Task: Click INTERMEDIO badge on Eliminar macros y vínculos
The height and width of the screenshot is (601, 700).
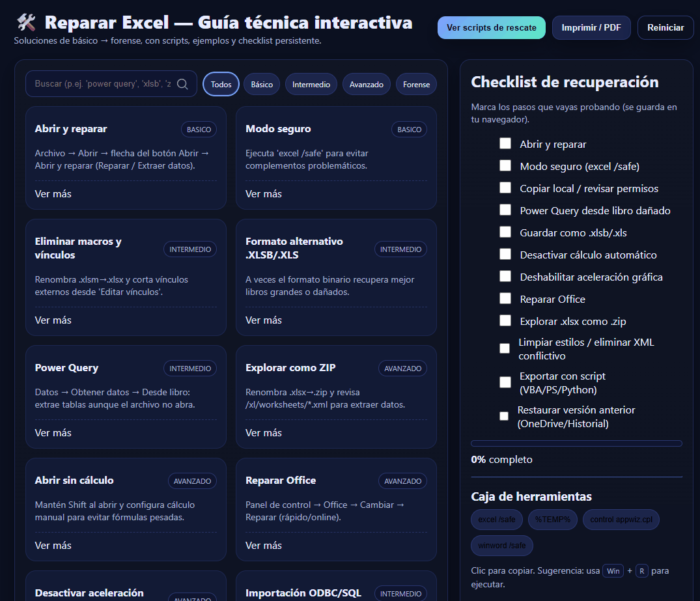Action: click(x=190, y=249)
